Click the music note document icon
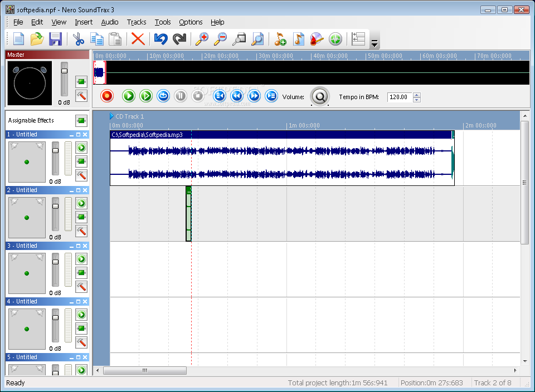The width and height of the screenshot is (535, 392). click(299, 39)
